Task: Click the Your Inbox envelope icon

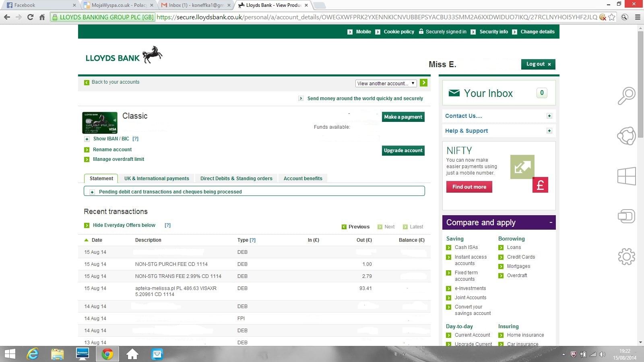Action: coord(454,93)
